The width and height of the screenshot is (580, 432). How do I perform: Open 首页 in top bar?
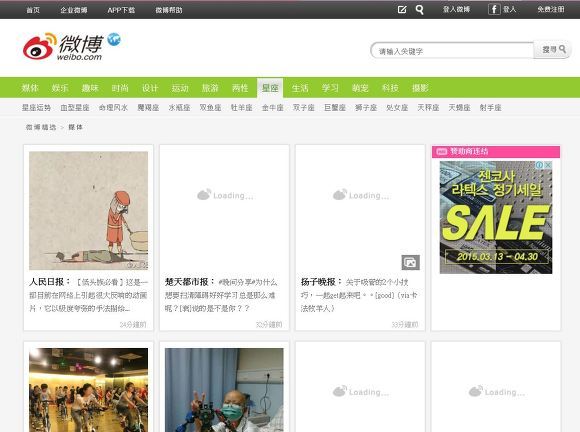coord(33,10)
